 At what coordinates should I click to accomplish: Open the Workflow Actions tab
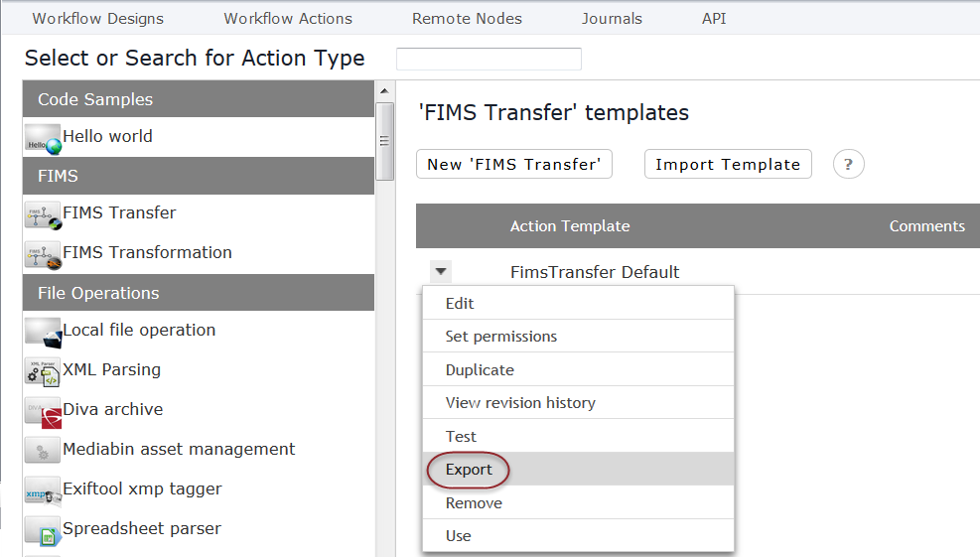point(288,19)
